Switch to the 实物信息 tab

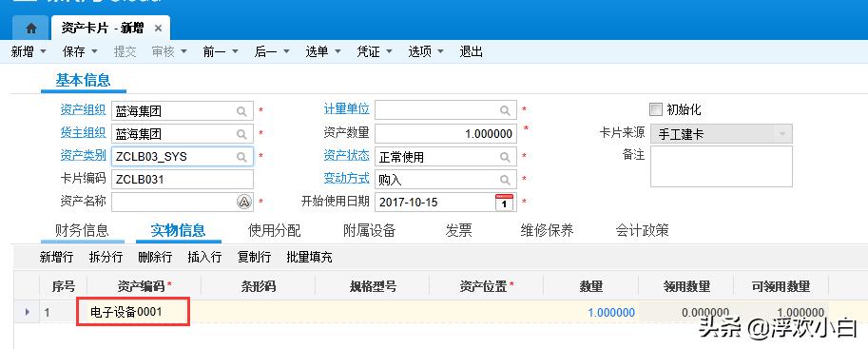pos(178,230)
